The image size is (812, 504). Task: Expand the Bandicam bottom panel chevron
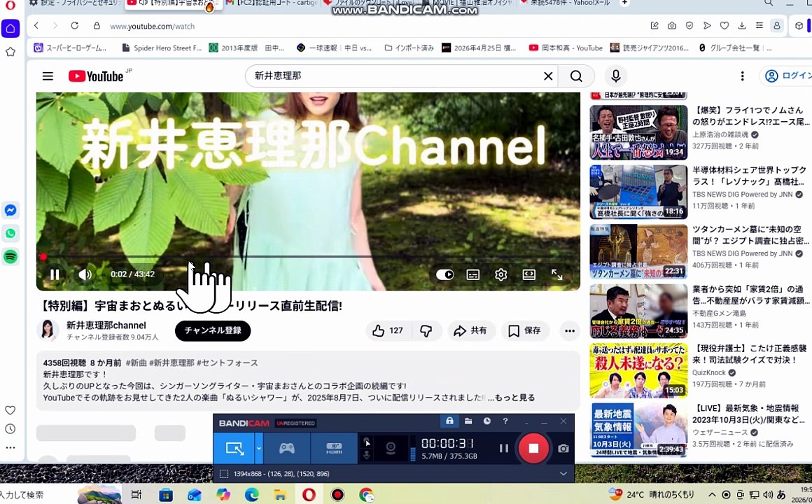click(x=563, y=473)
